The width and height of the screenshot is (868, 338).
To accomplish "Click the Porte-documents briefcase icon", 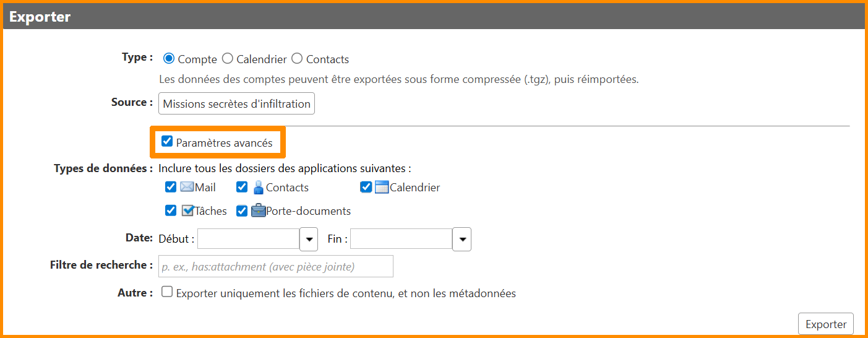I will (x=258, y=210).
